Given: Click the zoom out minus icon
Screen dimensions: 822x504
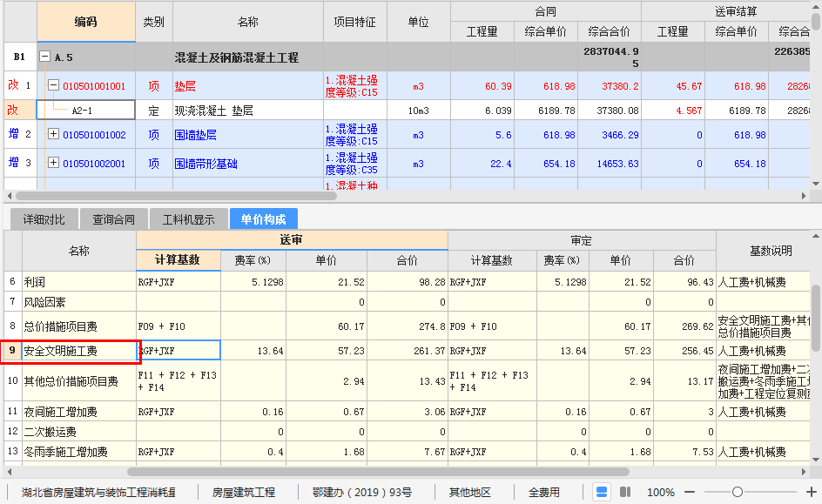Looking at the screenshot, I should point(690,493).
